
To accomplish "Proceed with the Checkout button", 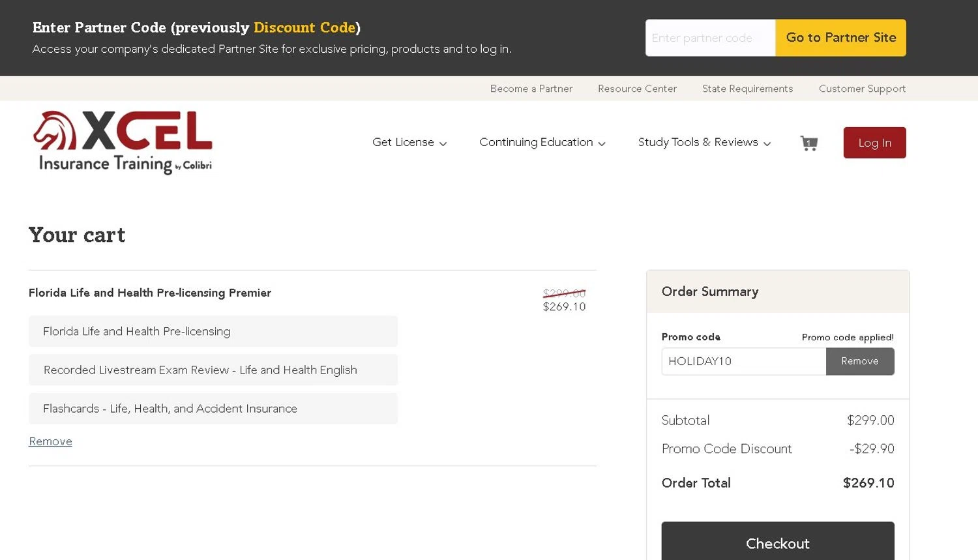I will 777,542.
